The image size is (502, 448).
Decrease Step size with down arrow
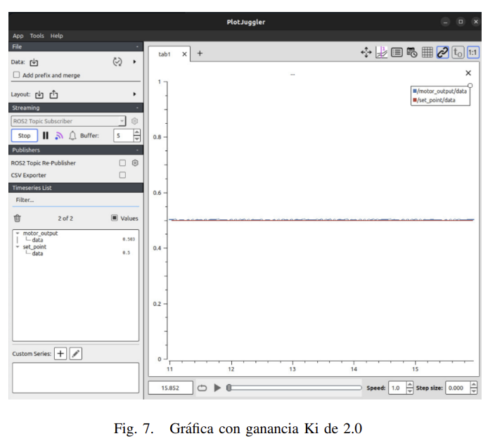coord(473,391)
